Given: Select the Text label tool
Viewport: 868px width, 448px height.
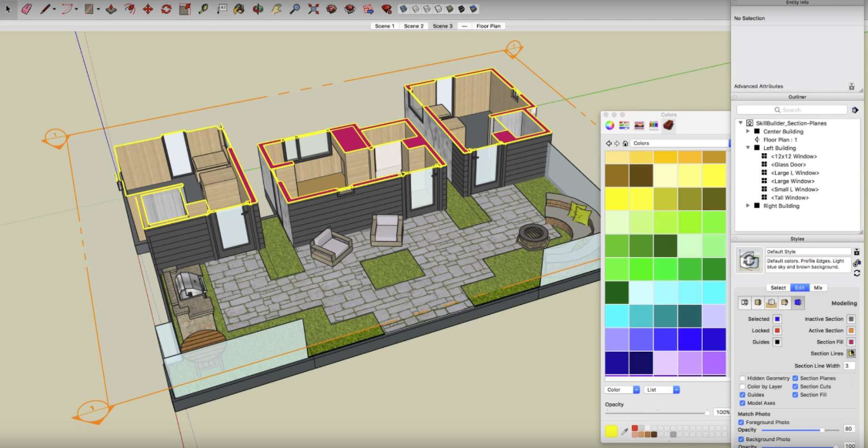Looking at the screenshot, I should coord(222,9).
